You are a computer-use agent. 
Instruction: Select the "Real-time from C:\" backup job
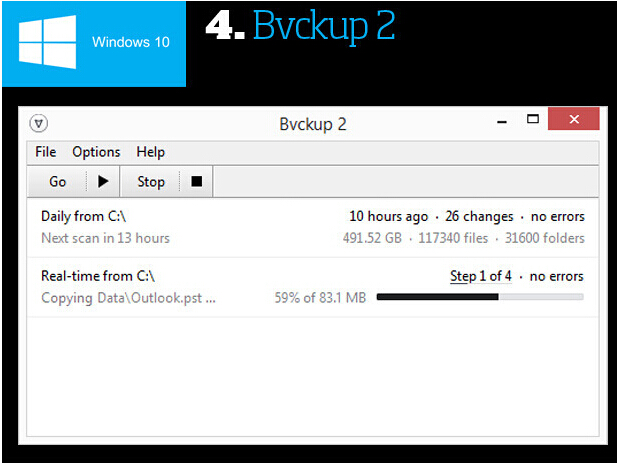pyautogui.click(x=98, y=276)
